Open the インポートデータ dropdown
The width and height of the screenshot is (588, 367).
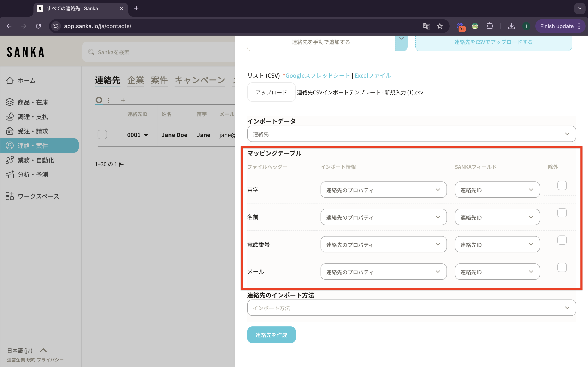click(x=411, y=134)
